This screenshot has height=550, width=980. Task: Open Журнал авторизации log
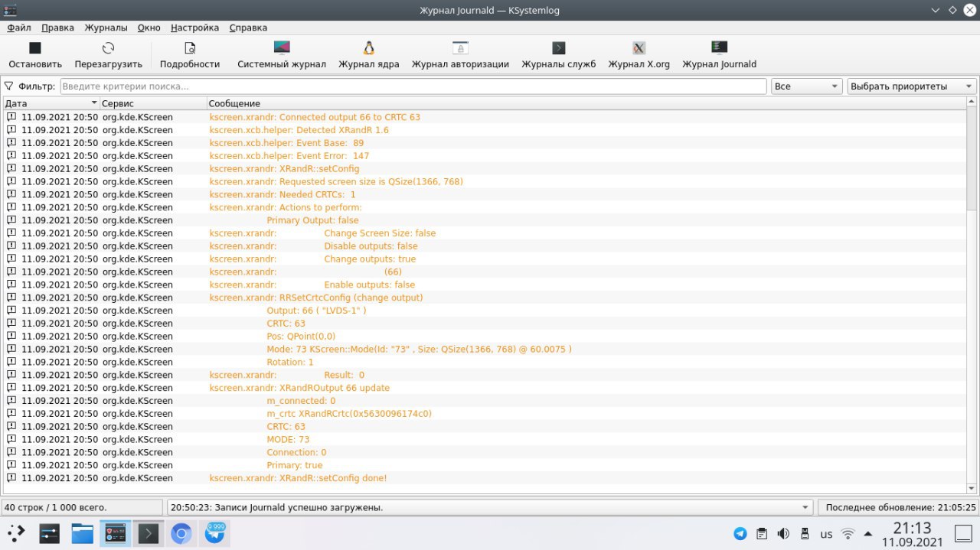pyautogui.click(x=460, y=55)
